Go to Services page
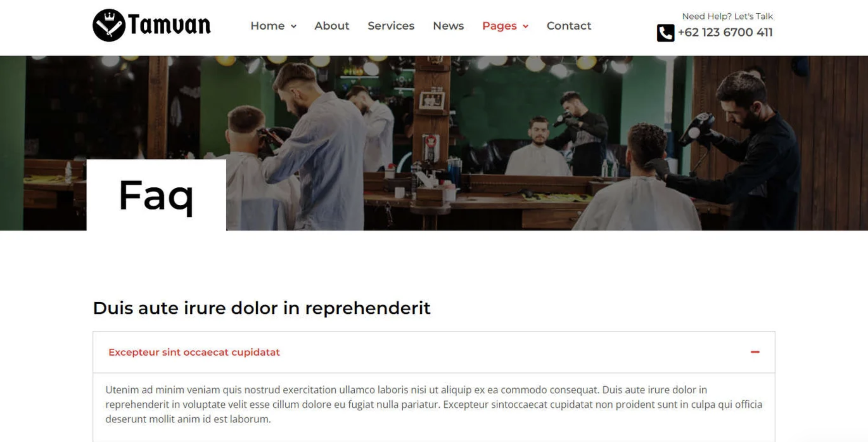868x442 pixels. (x=391, y=26)
